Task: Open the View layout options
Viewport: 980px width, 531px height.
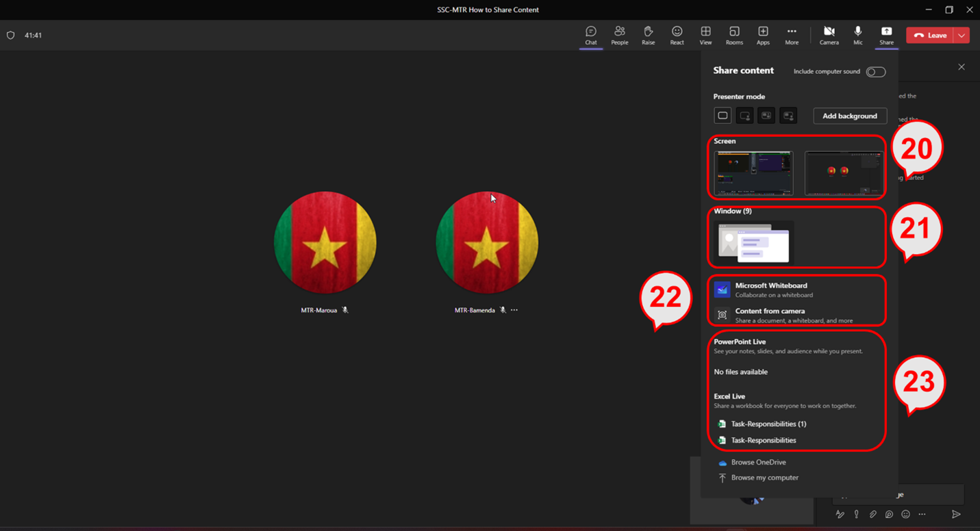Action: (705, 35)
